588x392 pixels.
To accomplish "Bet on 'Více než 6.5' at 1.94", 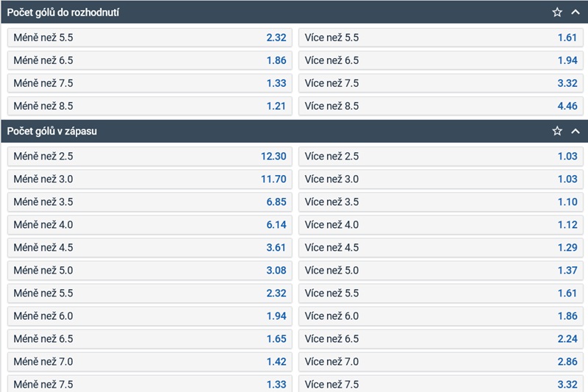I will (441, 60).
